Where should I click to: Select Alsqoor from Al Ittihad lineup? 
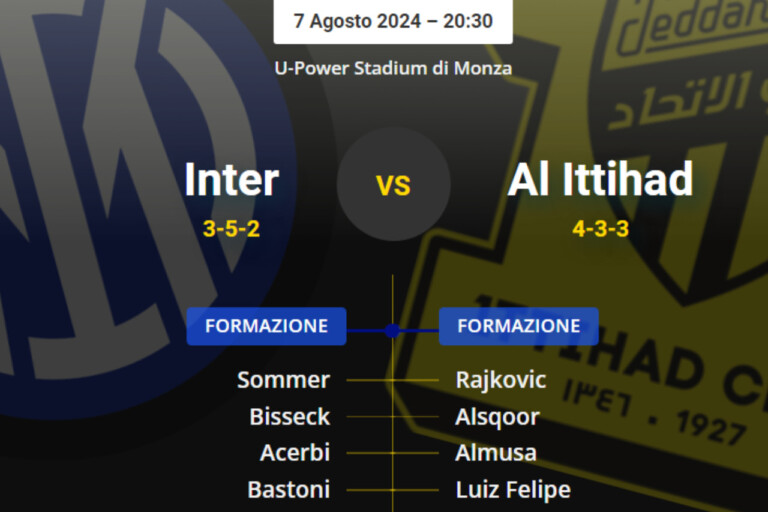click(497, 416)
